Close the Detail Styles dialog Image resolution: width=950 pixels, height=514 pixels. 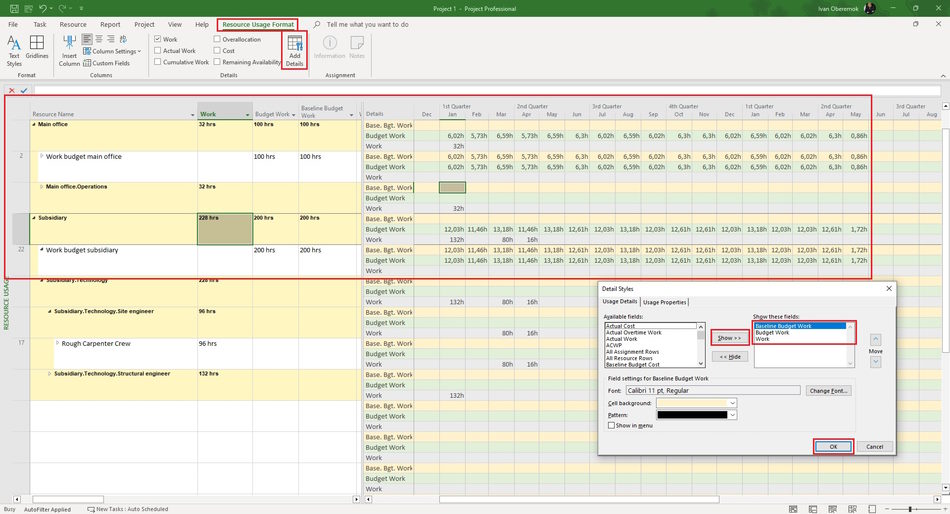point(889,289)
